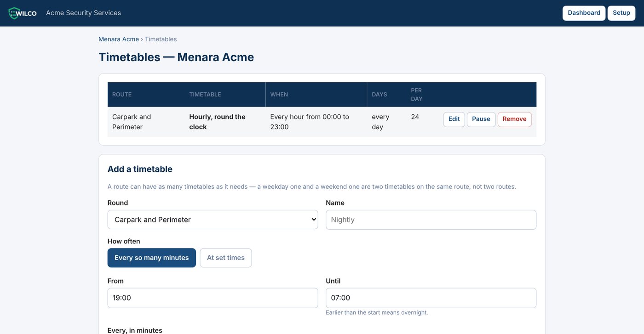The width and height of the screenshot is (644, 334).
Task: Click the Timetables breadcrumb text
Action: click(161, 39)
